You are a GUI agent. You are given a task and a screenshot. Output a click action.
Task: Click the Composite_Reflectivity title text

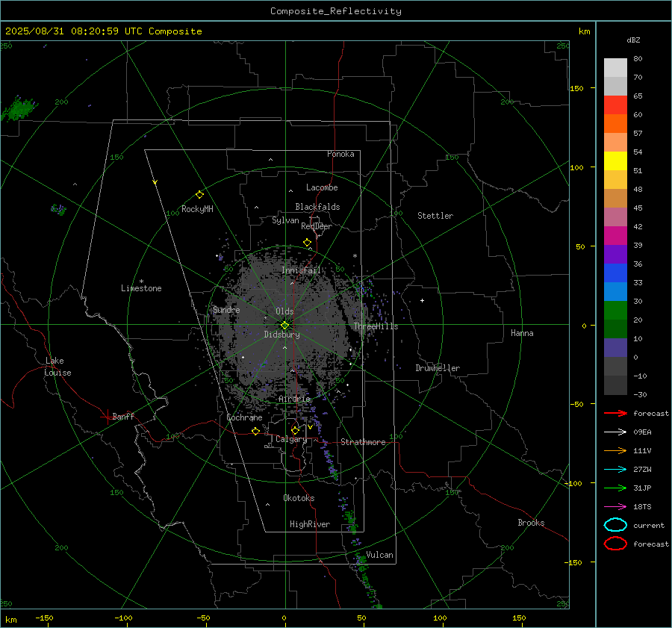(x=335, y=11)
